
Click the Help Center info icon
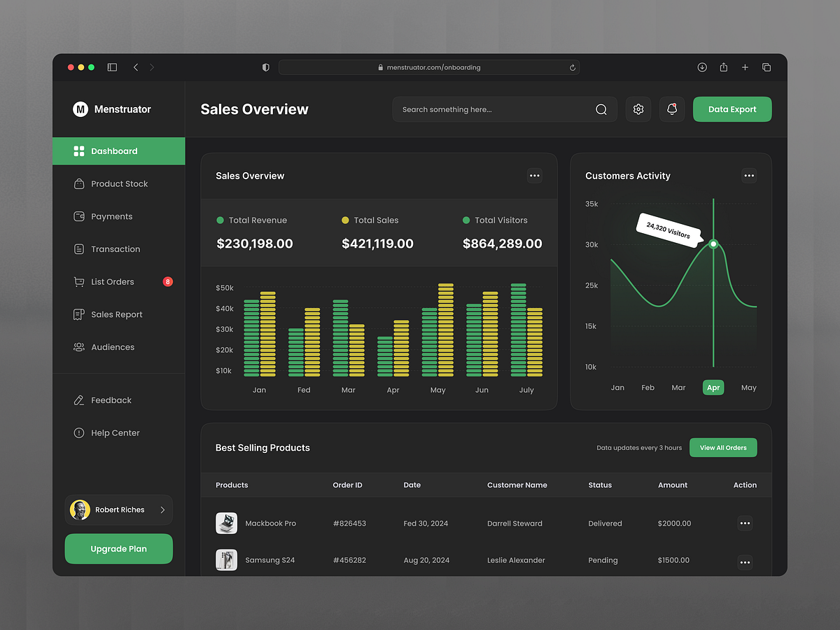tap(79, 433)
